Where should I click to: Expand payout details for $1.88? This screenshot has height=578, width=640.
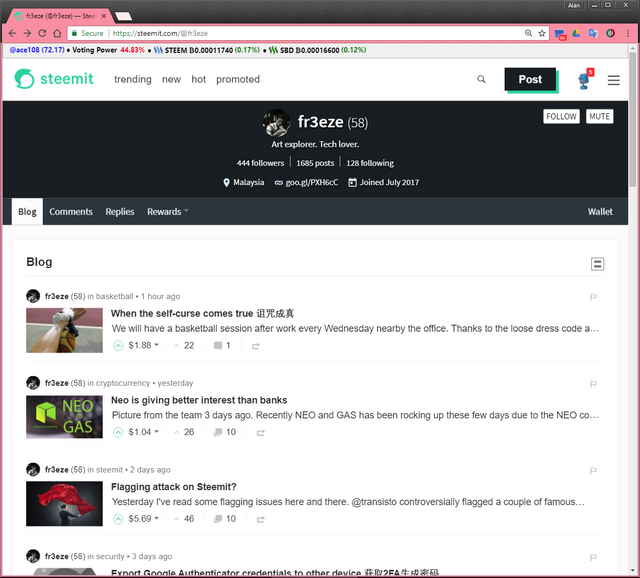click(144, 345)
